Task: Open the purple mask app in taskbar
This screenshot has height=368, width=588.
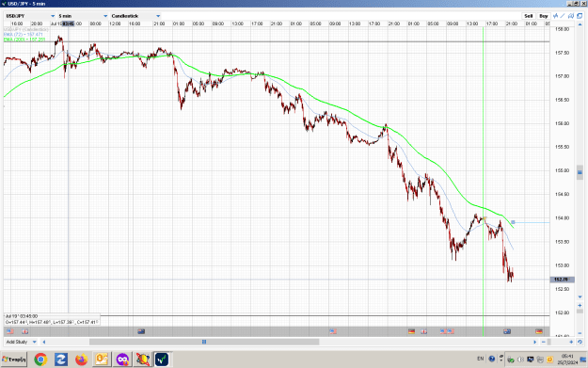Action: (122, 360)
